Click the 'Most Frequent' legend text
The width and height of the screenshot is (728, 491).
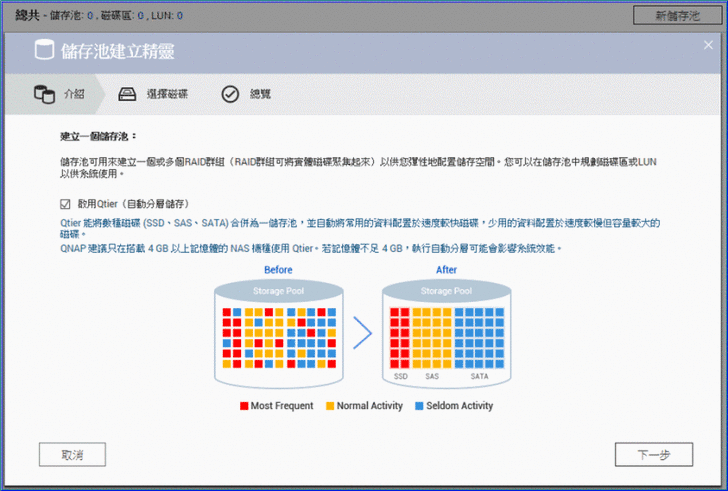coord(282,406)
